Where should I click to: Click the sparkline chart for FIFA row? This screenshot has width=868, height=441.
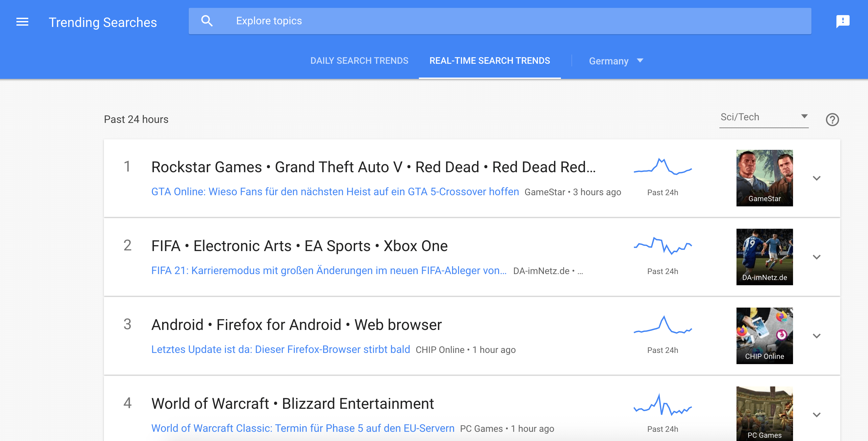(x=662, y=245)
